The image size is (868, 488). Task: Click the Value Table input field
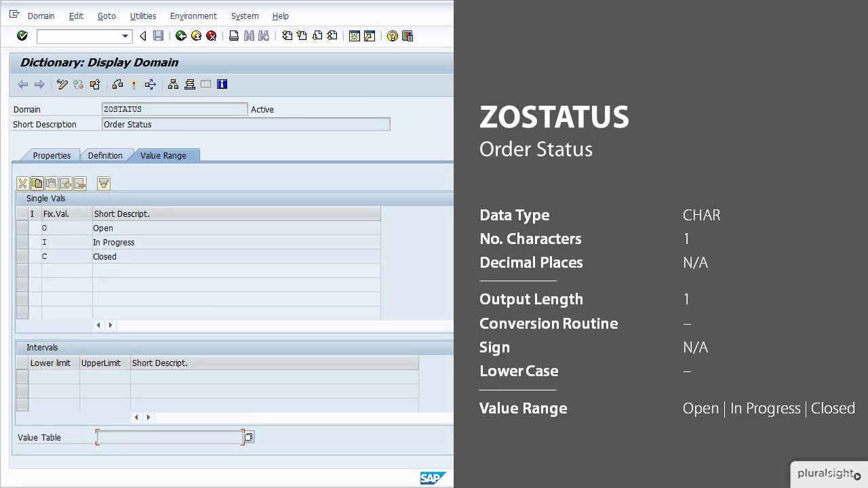pyautogui.click(x=170, y=437)
